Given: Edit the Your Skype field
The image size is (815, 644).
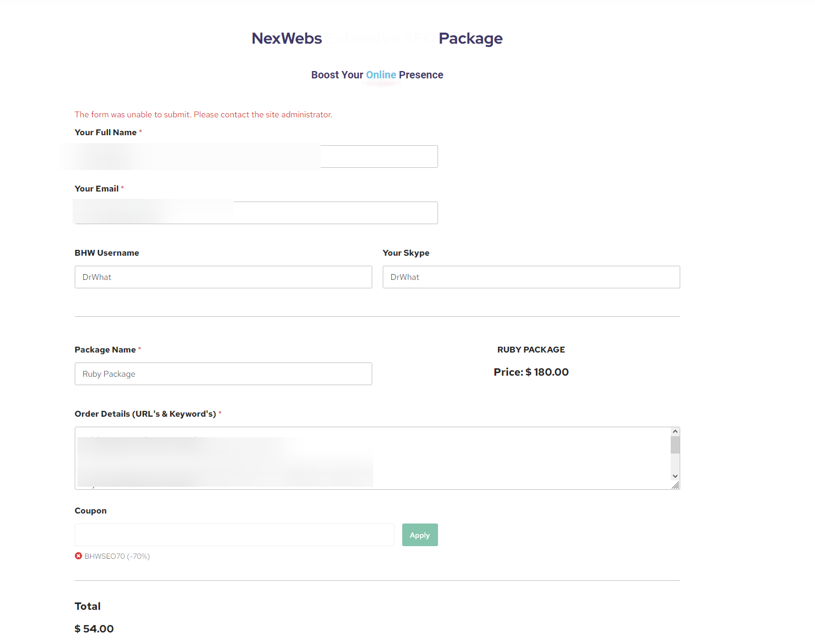Looking at the screenshot, I should click(x=531, y=277).
